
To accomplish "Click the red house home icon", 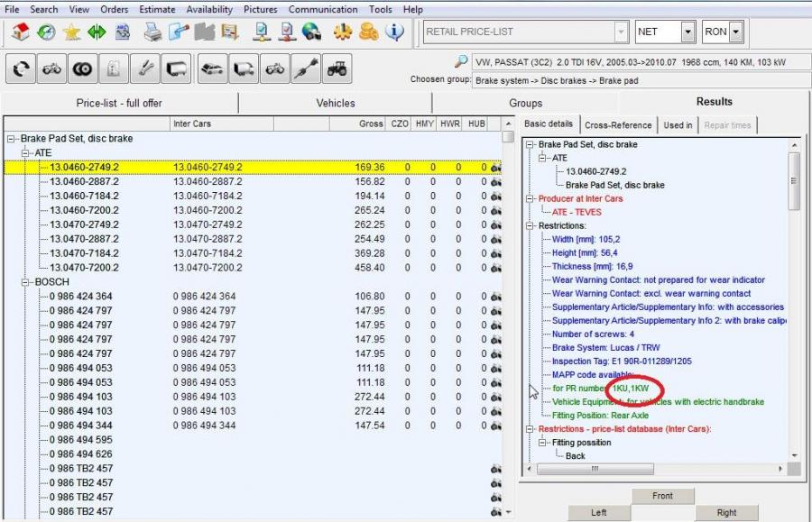I will tap(20, 32).
